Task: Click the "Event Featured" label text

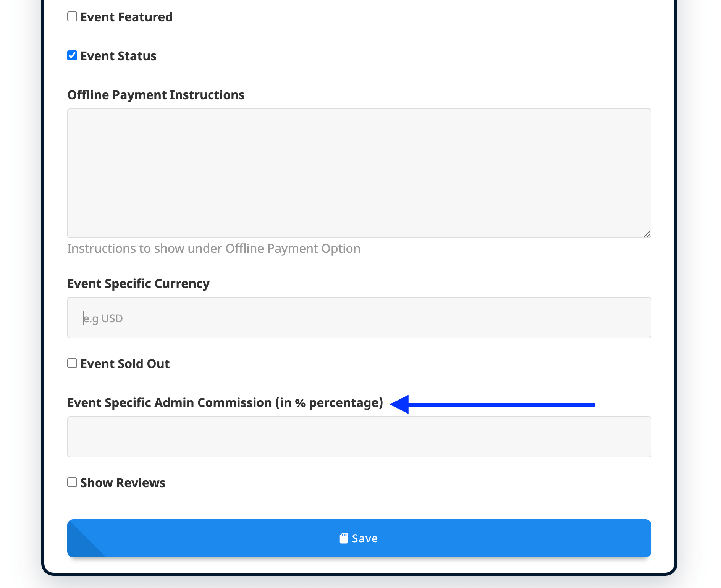Action: (126, 17)
